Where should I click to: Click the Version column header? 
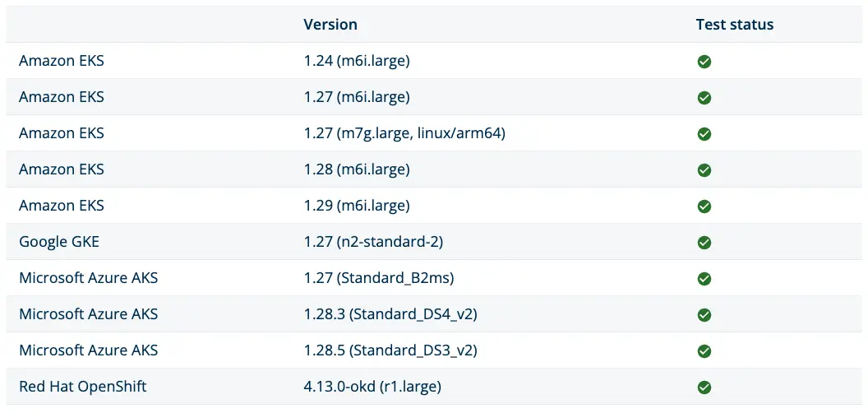(x=330, y=25)
